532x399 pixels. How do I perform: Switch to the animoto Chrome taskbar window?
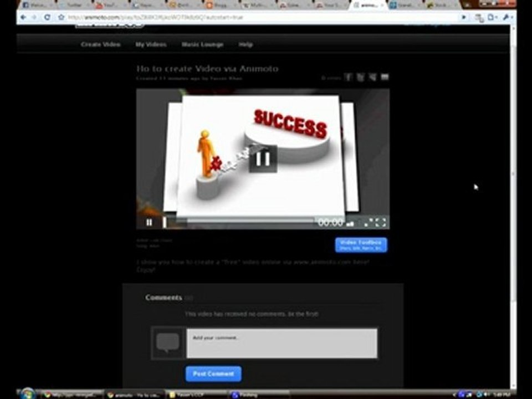134,395
